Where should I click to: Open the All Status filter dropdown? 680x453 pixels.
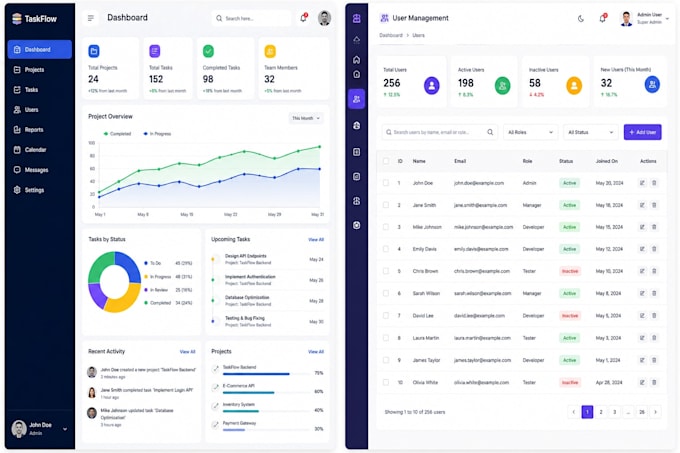pos(591,132)
